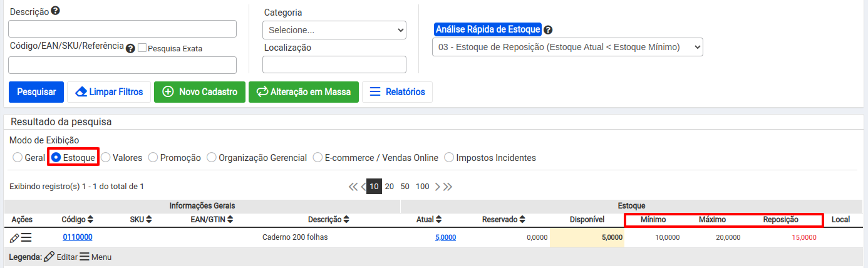The image size is (868, 268).
Task: Select the Geral display mode radio
Action: coord(18,158)
